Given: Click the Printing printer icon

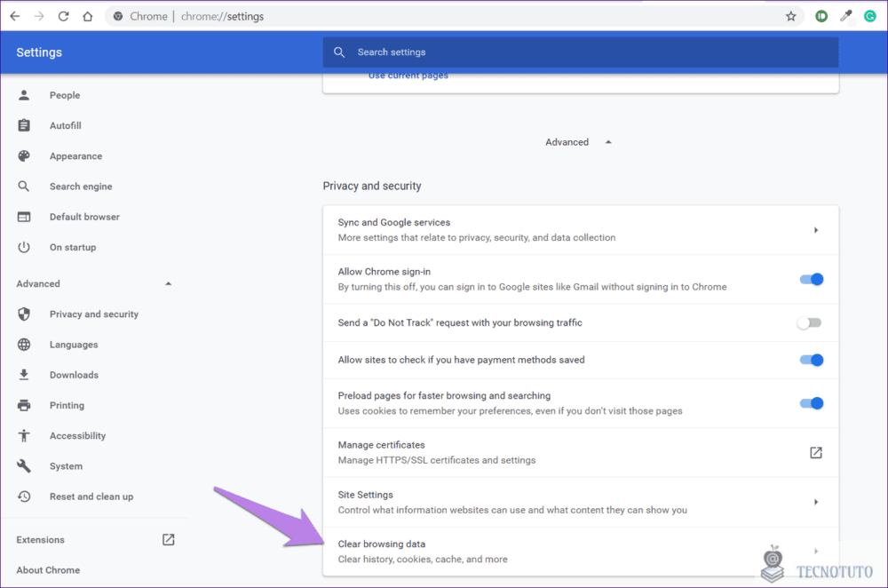Looking at the screenshot, I should (x=24, y=405).
